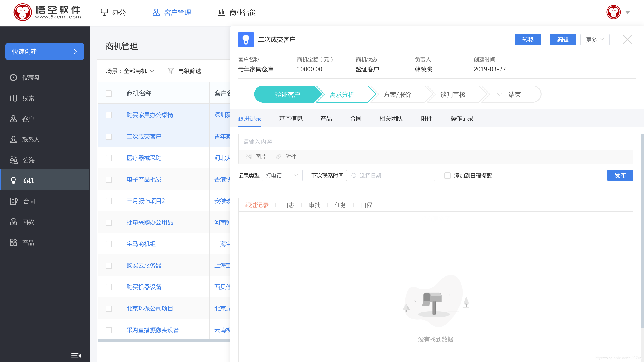644x362 pixels.
Task: Click the 选择日期 date input field
Action: coord(390,175)
